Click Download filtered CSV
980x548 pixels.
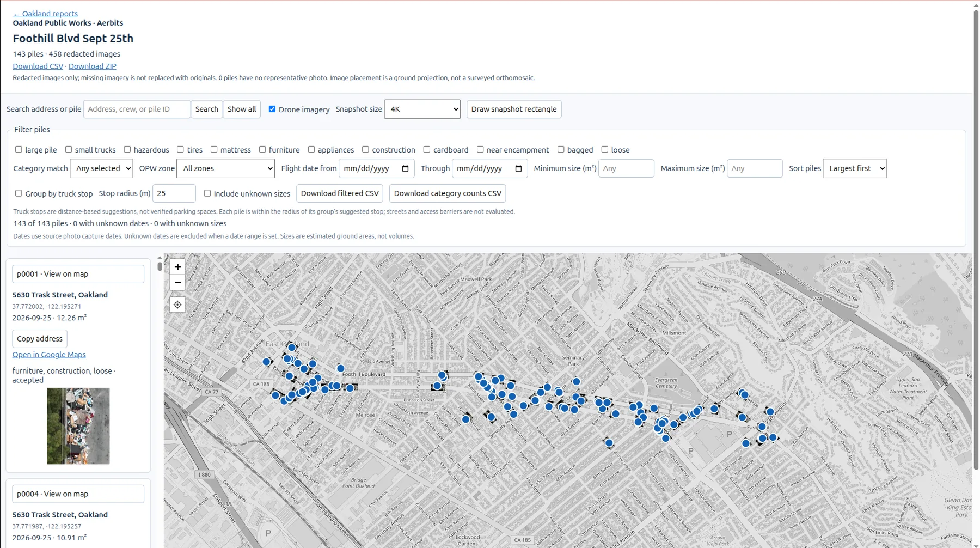click(x=340, y=193)
